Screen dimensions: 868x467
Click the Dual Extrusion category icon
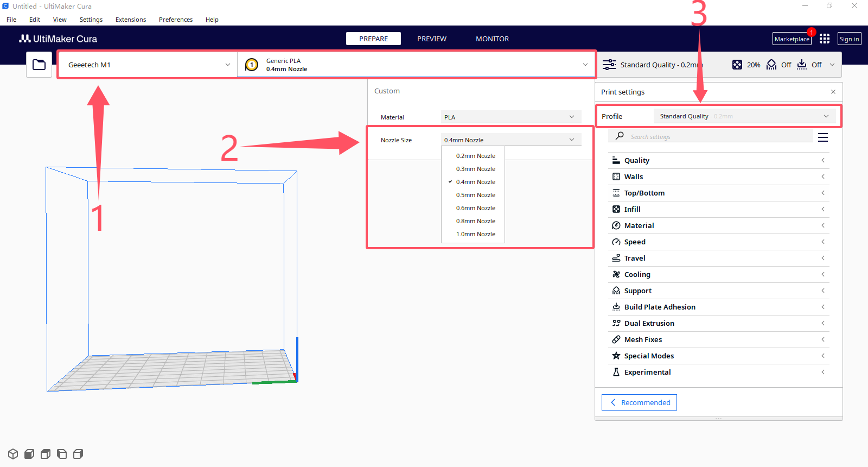click(x=616, y=323)
